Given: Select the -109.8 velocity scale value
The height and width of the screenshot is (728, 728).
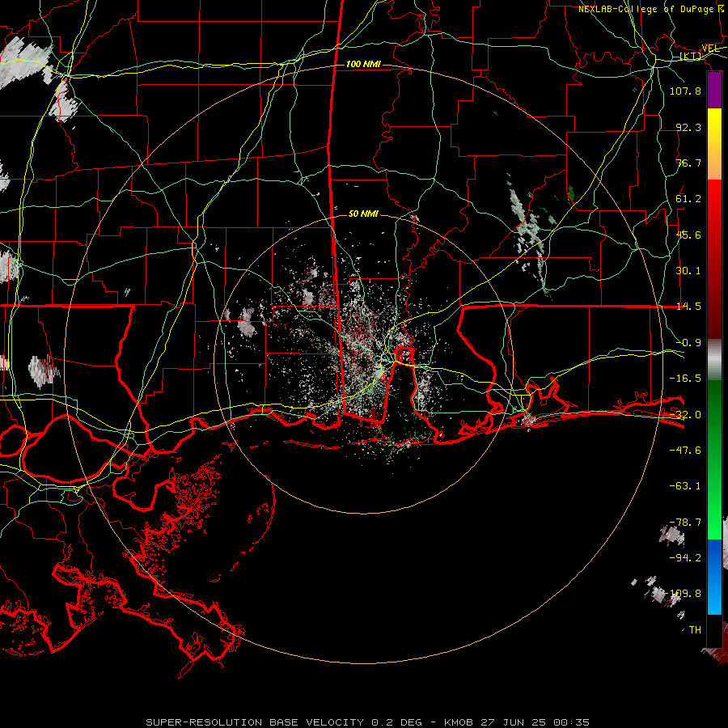Looking at the screenshot, I should (x=683, y=594).
